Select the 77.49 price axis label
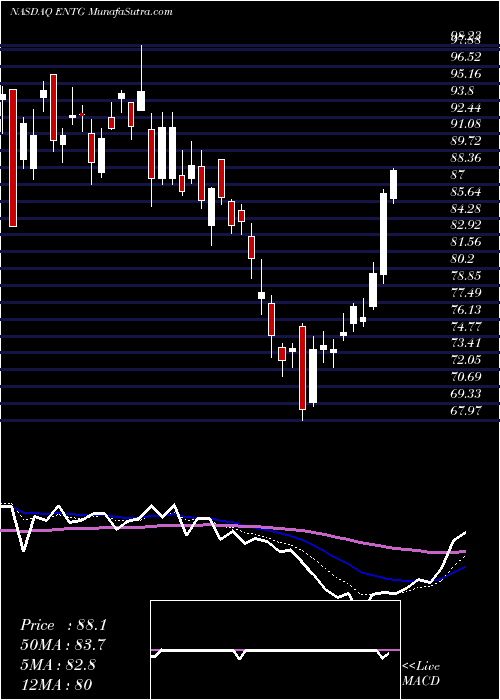This screenshot has width=500, height=700. pos(466,293)
